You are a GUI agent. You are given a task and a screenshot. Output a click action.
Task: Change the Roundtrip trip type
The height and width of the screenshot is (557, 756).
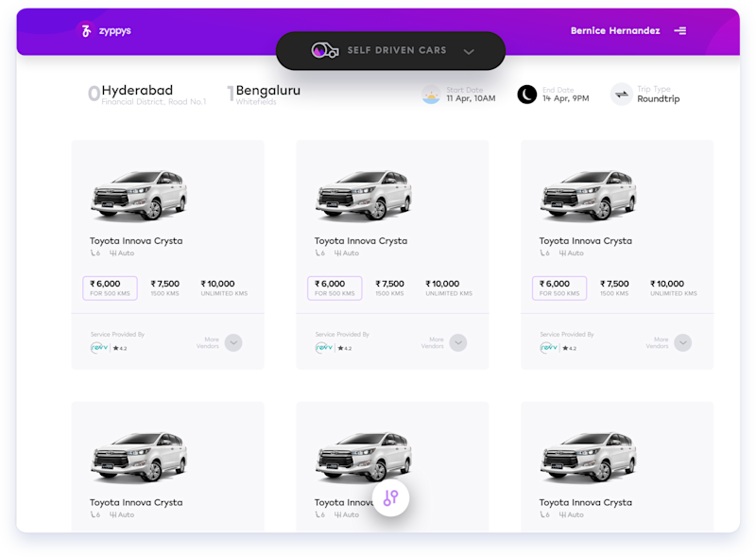[x=658, y=99]
